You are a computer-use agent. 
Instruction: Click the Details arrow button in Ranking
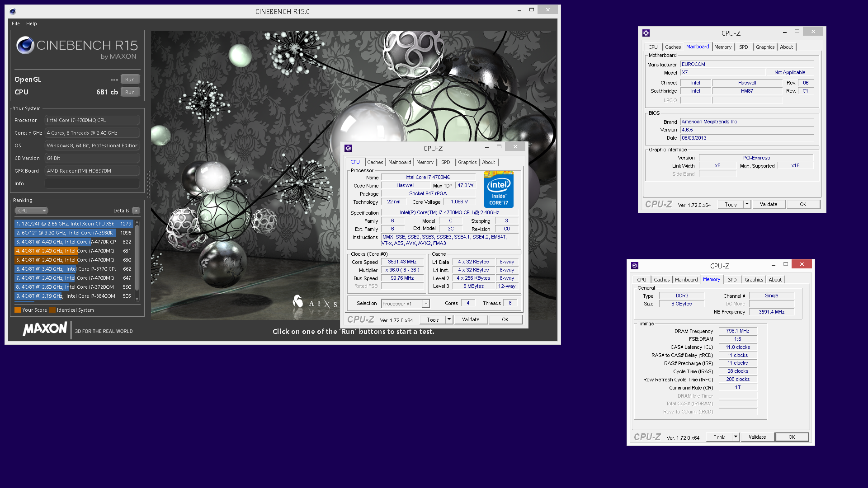pyautogui.click(x=136, y=211)
